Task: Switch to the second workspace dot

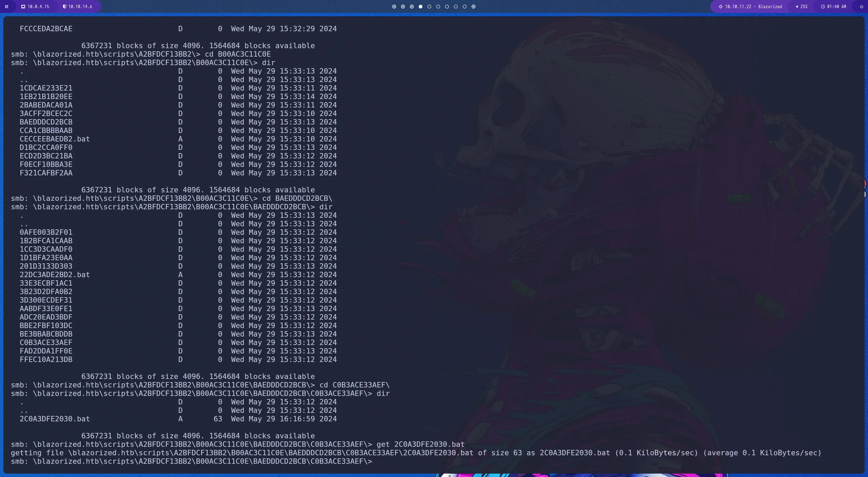Action: point(403,6)
